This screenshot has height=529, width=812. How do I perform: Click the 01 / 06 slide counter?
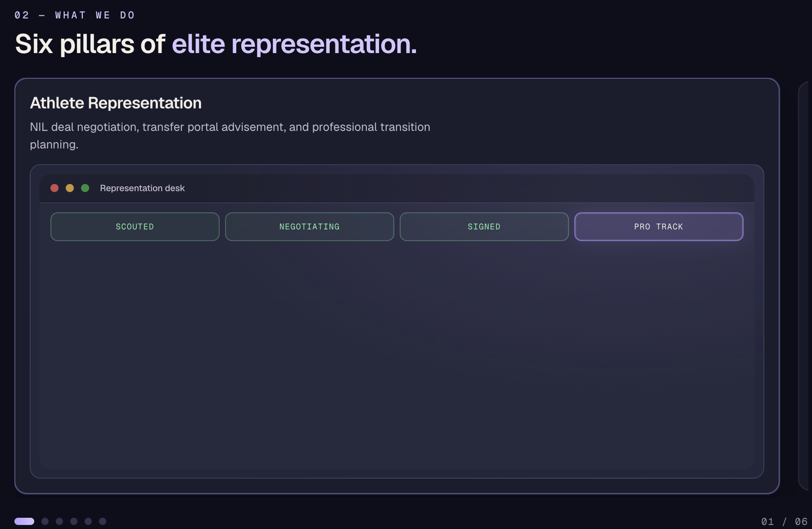[784, 521]
